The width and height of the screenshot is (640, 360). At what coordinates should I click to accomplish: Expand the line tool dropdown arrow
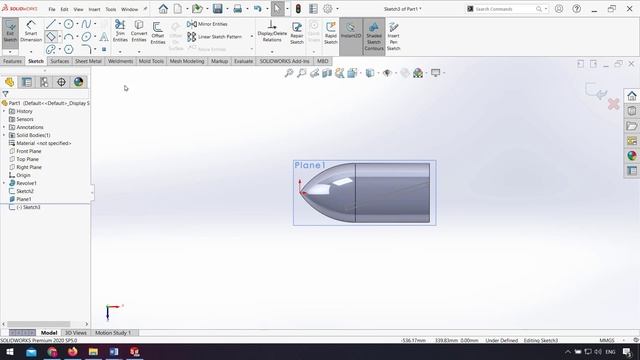point(60,24)
